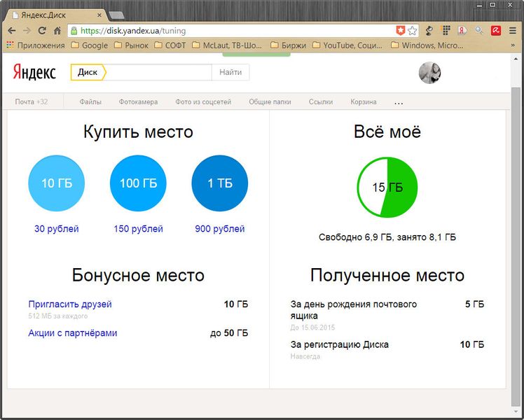This screenshot has width=524, height=420.
Task: Open the Avira red extension icon
Action: click(495, 31)
